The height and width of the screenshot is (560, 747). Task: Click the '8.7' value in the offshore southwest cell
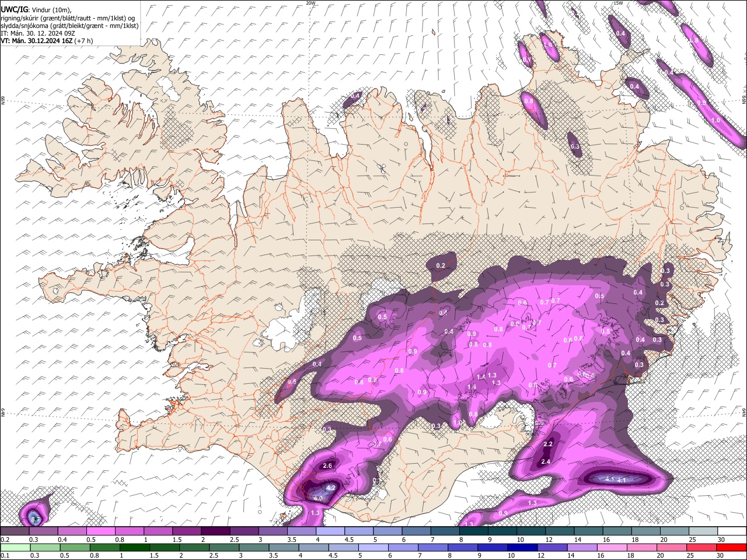(35, 519)
